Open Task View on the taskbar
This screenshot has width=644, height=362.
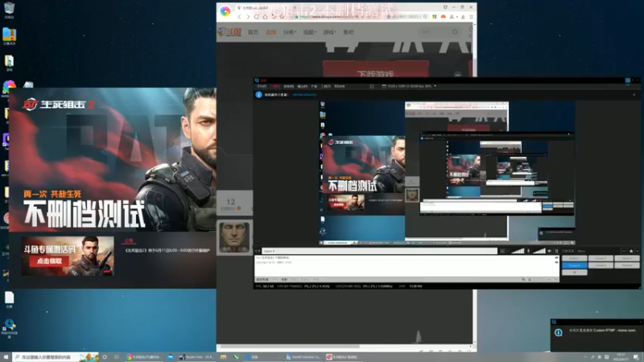tap(117, 357)
